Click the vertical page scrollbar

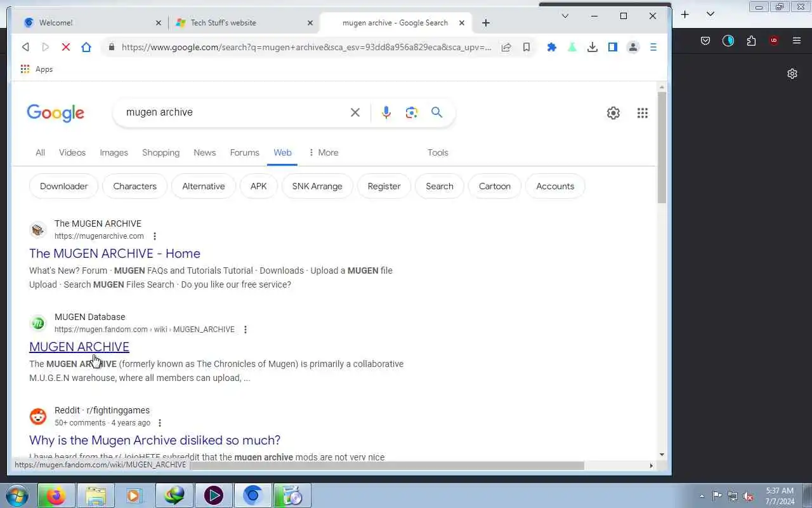click(662, 147)
